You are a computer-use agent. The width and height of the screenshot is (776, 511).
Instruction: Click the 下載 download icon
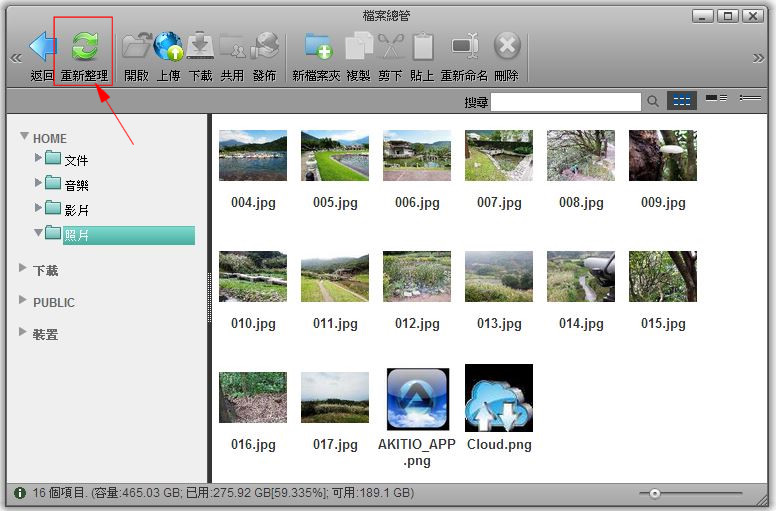pos(200,46)
